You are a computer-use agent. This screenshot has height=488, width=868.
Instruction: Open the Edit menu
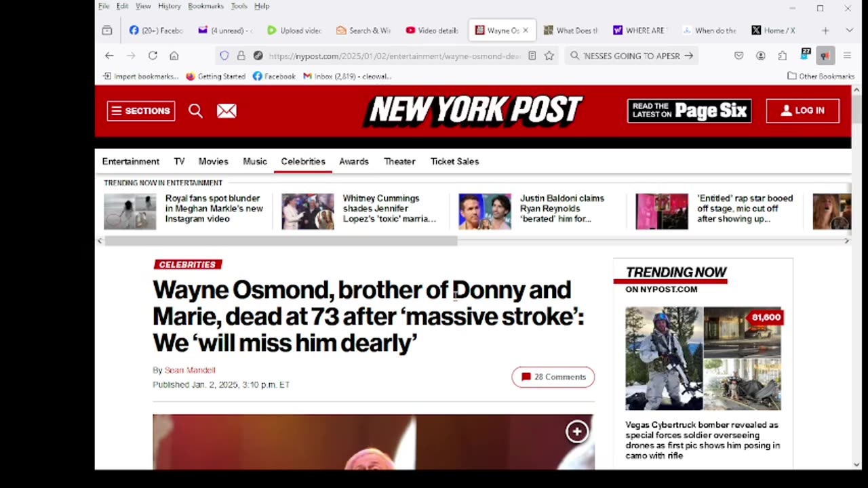coord(122,6)
